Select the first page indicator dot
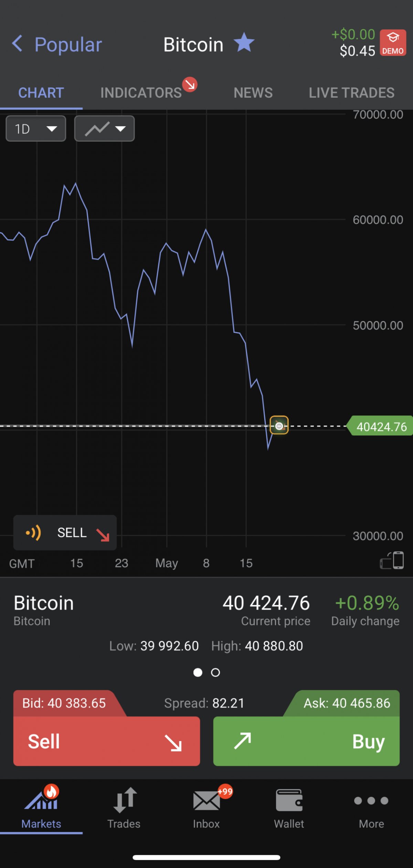Screen dimensions: 413x868 198,673
